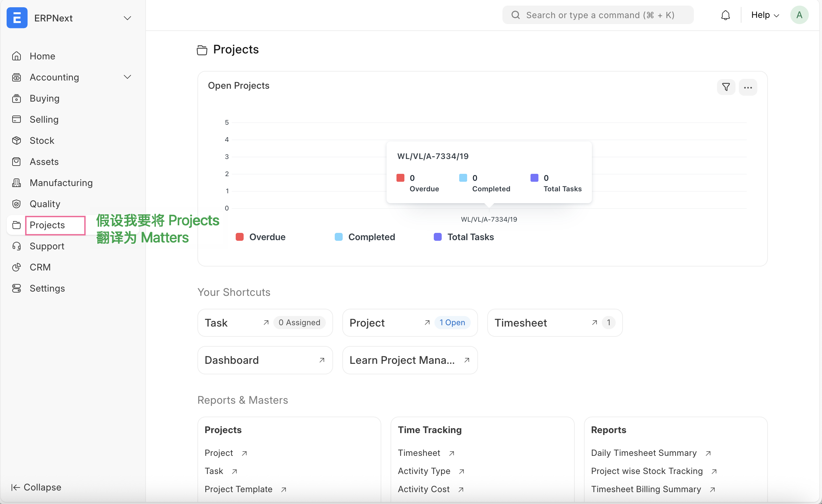Image resolution: width=822 pixels, height=504 pixels.
Task: Click the notifications bell icon
Action: 725,15
